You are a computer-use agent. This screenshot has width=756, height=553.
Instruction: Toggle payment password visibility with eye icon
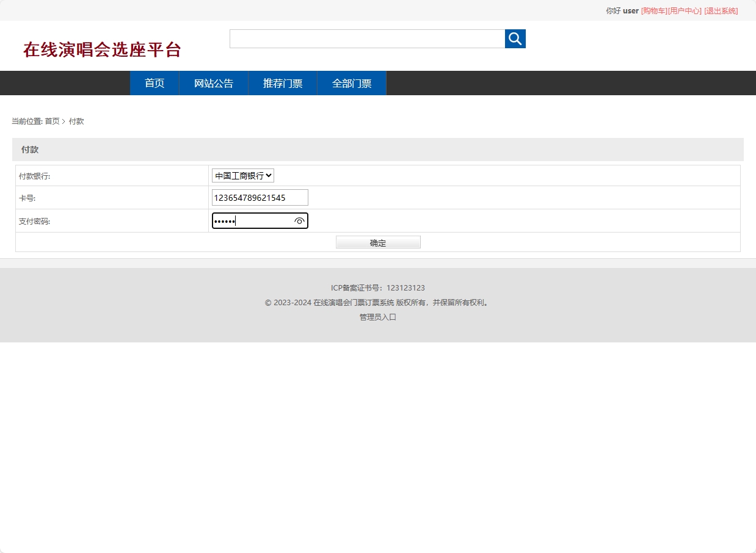299,221
